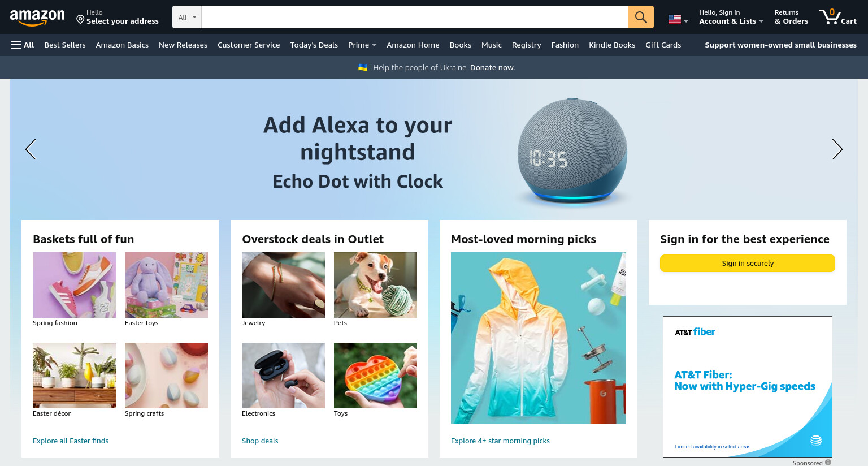Screen dimensions: 868x466
Task: Follow the Explore all Easter finds link
Action: (x=71, y=441)
